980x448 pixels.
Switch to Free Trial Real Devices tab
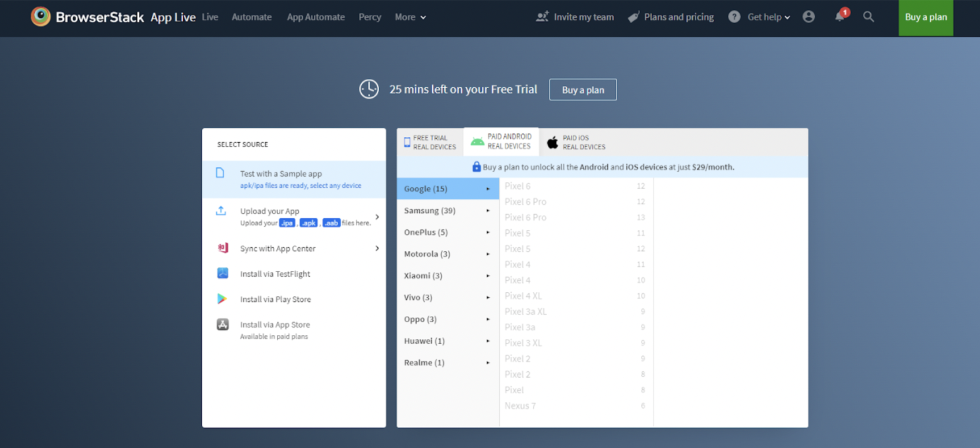click(430, 143)
